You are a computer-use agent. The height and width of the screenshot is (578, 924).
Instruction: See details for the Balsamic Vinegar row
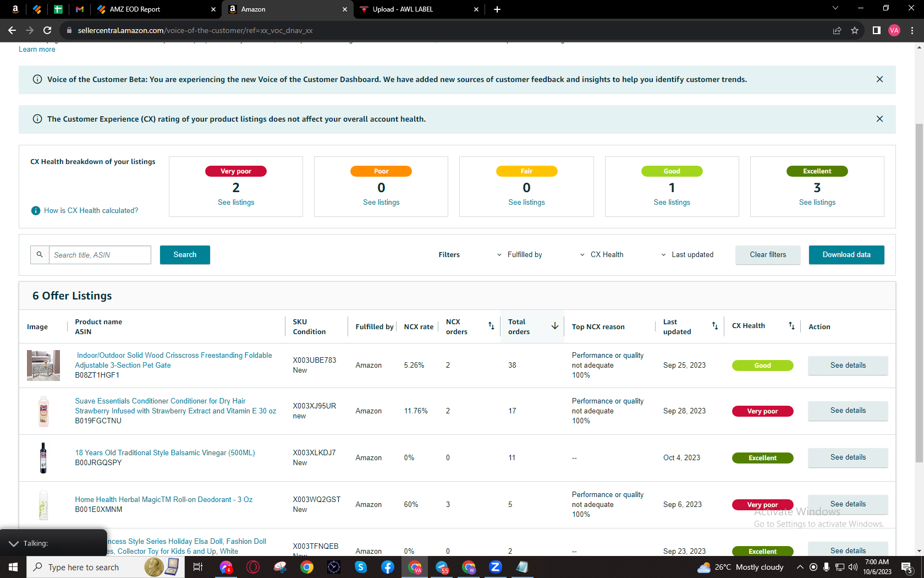click(848, 457)
